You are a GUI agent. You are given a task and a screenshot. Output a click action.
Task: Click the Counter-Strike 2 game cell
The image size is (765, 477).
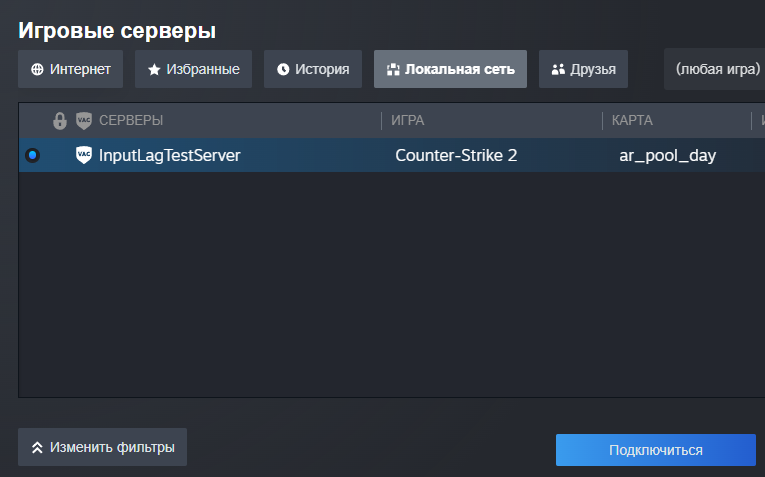pos(456,155)
